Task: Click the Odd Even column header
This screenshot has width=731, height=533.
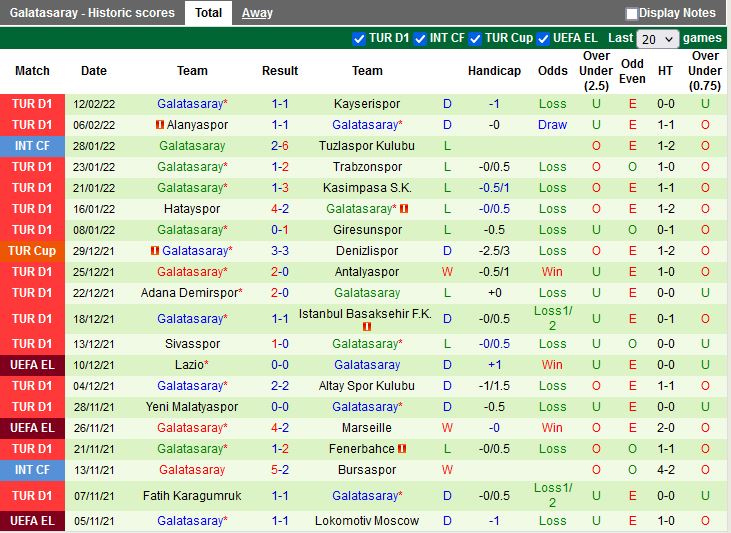Action: 632,71
